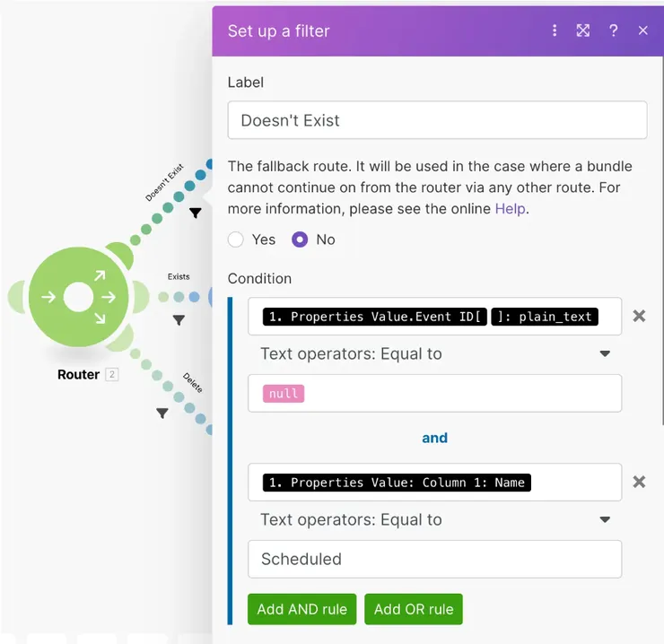Click the Label field containing Doesn't Exist
This screenshot has height=644, width=664.
(437, 120)
